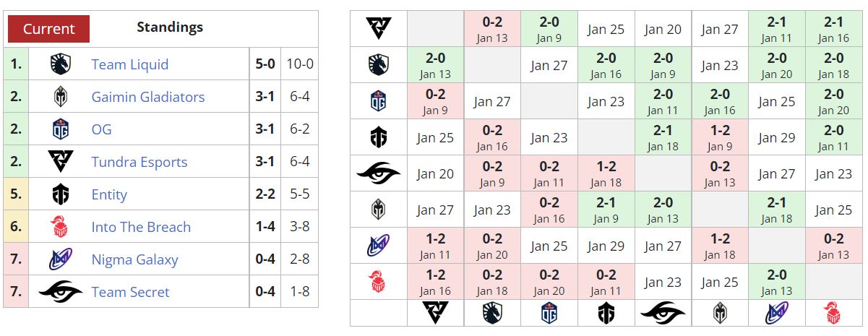Click the Tundra vs Liquid 0-2 Jan 13 cell
Viewport: 868px width, 336px height.
[x=492, y=29]
